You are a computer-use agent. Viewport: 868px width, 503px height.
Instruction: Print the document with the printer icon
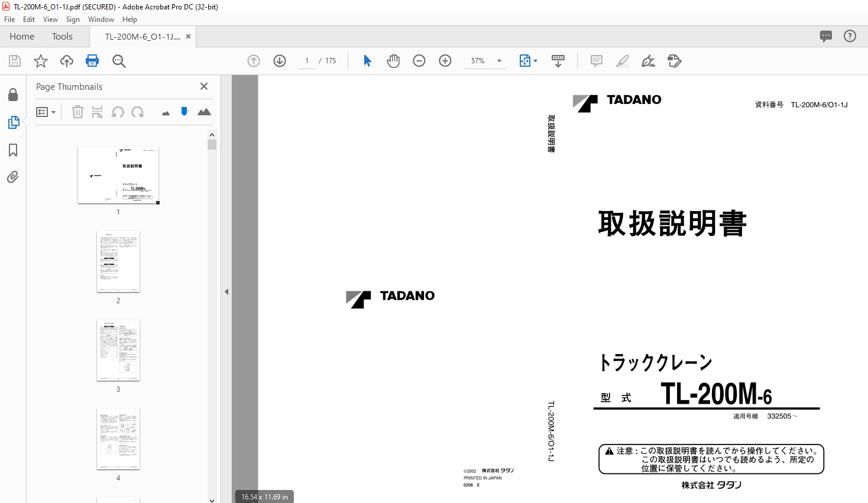coord(92,61)
